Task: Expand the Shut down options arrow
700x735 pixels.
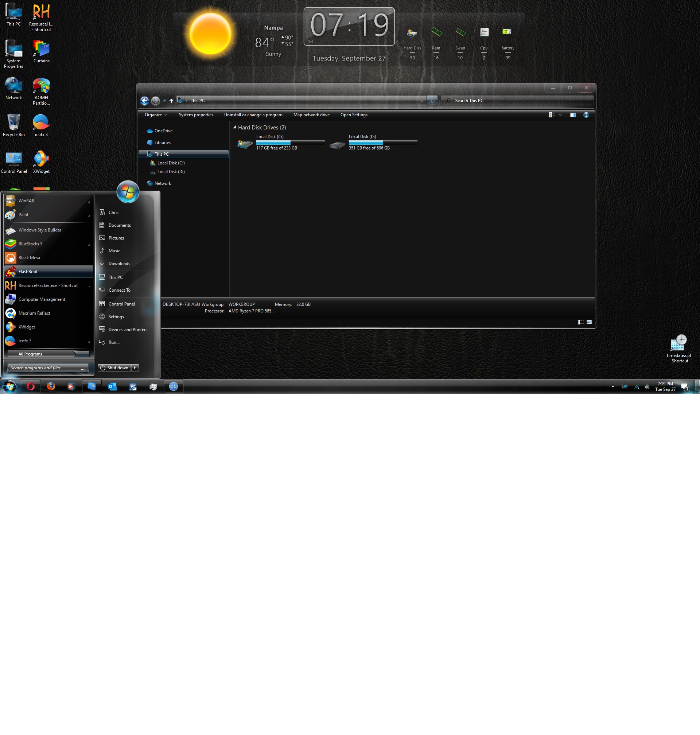Action: point(135,367)
